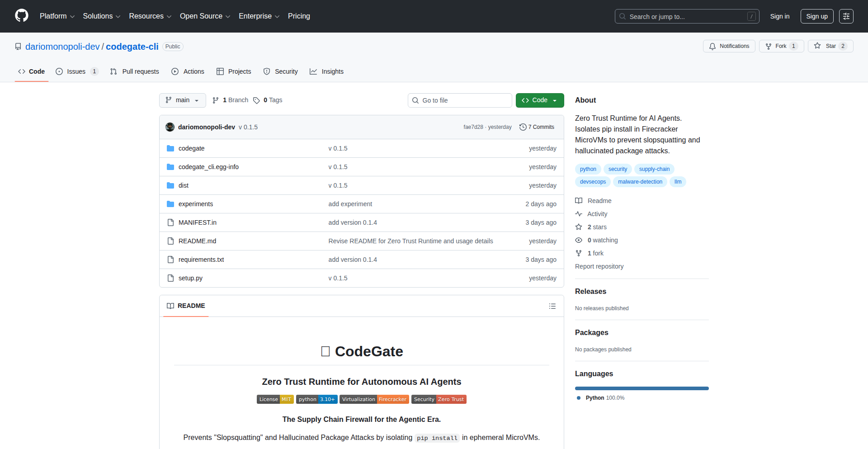The image size is (868, 449).
Task: Open the GitHub home logo
Action: [21, 16]
